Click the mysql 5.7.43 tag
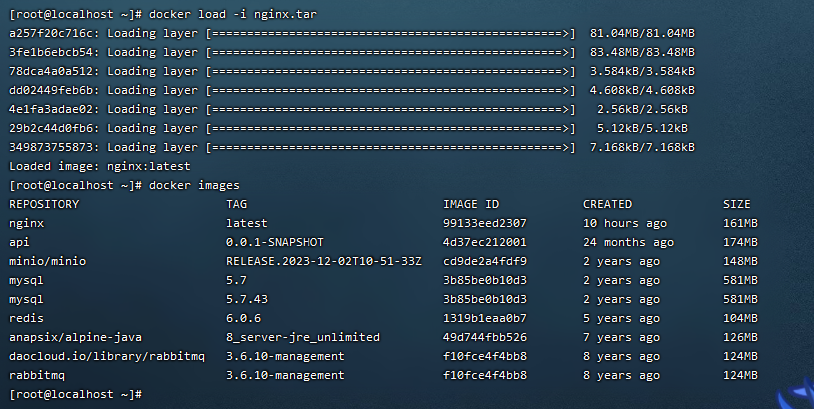This screenshot has height=409, width=814. click(x=247, y=299)
